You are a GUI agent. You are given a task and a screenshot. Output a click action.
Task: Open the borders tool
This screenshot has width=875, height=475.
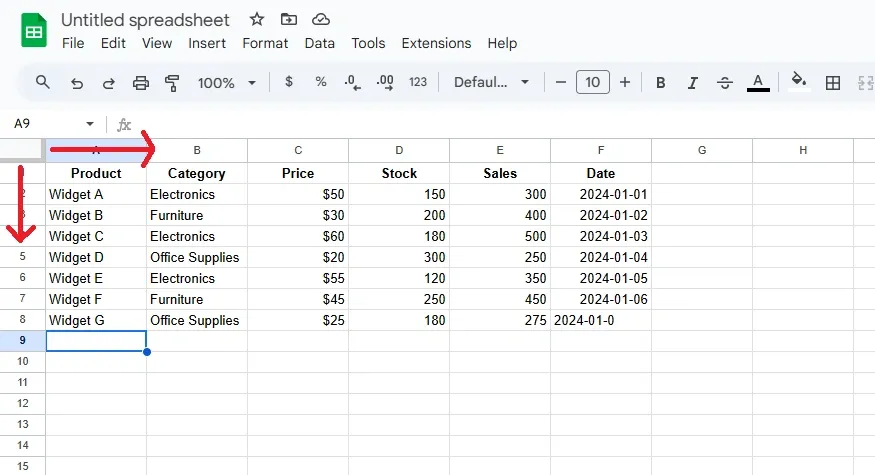tap(832, 82)
